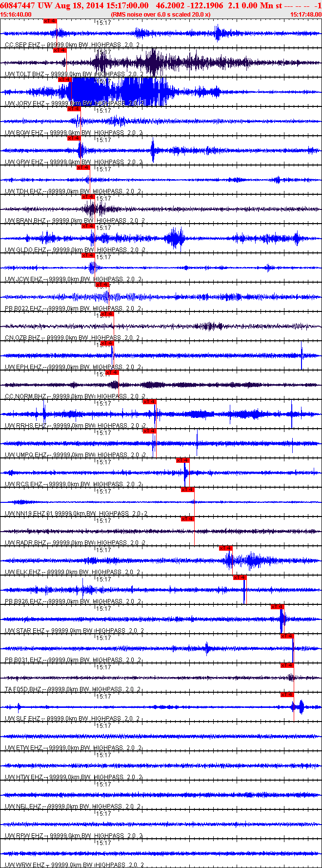Click the red pick flag on UW.BRAN trace
The image size is (322, 868).
pyautogui.click(x=88, y=197)
